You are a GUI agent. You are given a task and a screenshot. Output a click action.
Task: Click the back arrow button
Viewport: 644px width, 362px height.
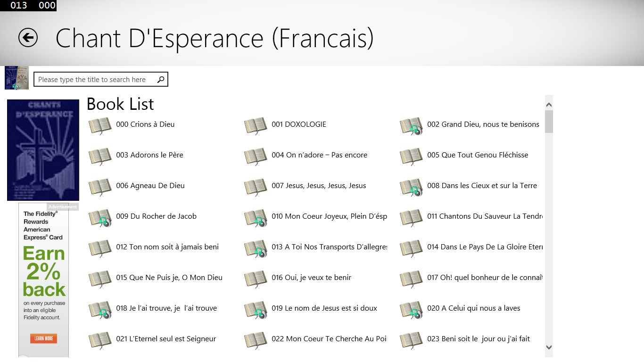(27, 37)
